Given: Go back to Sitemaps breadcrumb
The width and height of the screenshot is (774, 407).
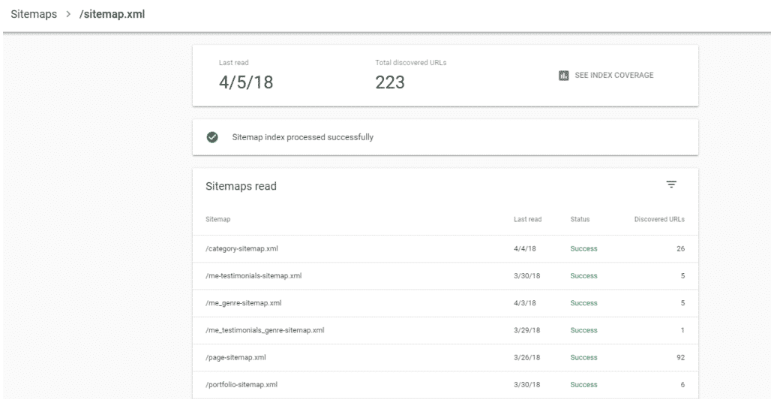Looking at the screenshot, I should pyautogui.click(x=34, y=14).
